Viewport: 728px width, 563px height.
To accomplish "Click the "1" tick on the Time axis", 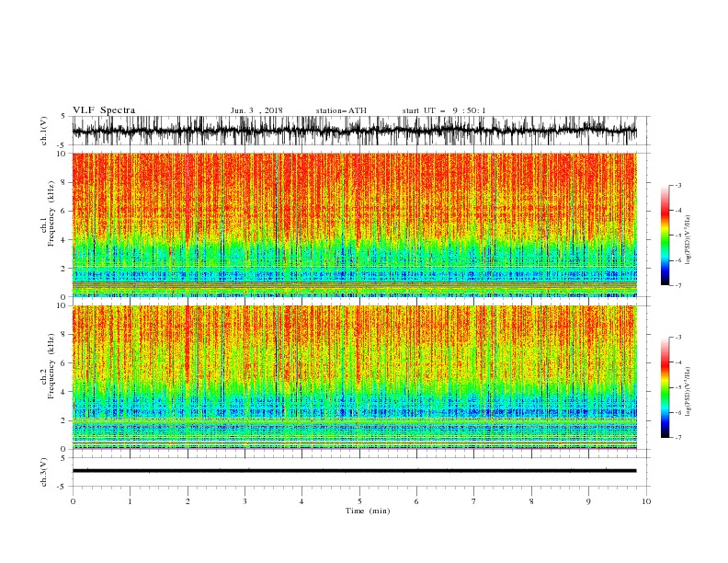I will tap(130, 501).
